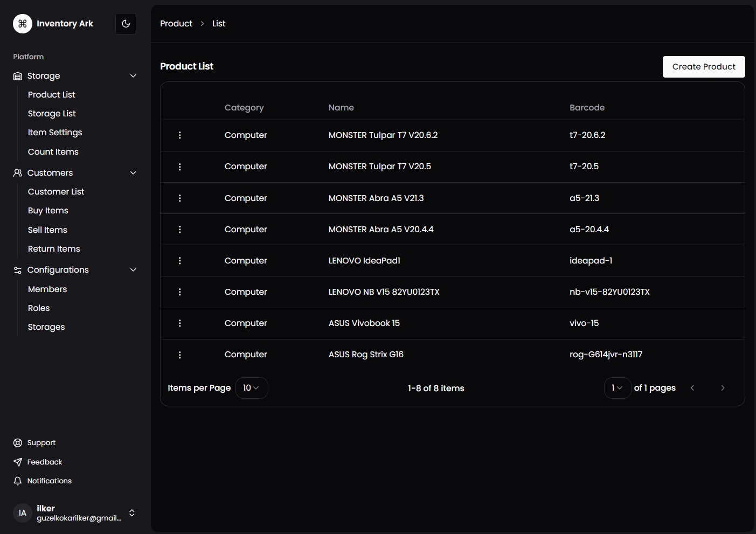
Task: Click the Storage section icon
Action: coord(18,76)
